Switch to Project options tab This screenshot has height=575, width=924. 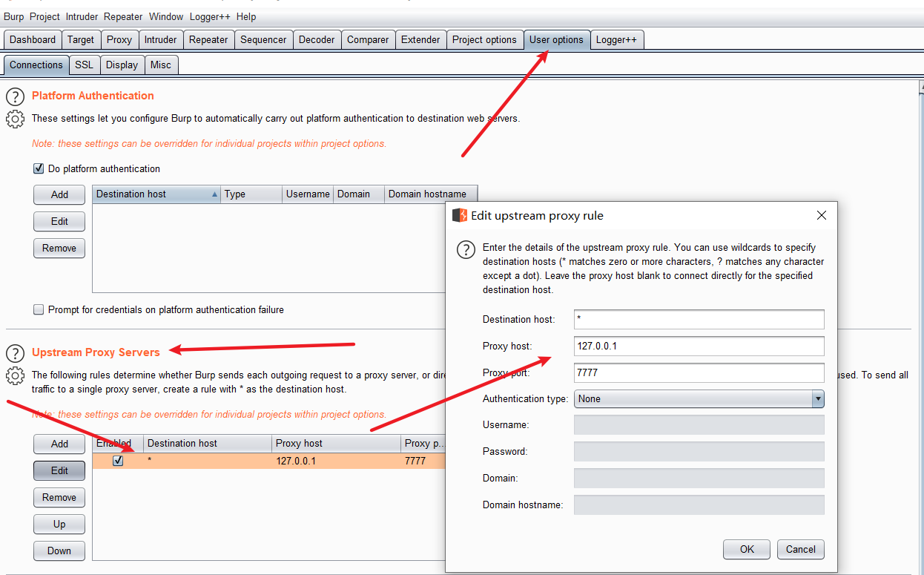click(x=484, y=40)
